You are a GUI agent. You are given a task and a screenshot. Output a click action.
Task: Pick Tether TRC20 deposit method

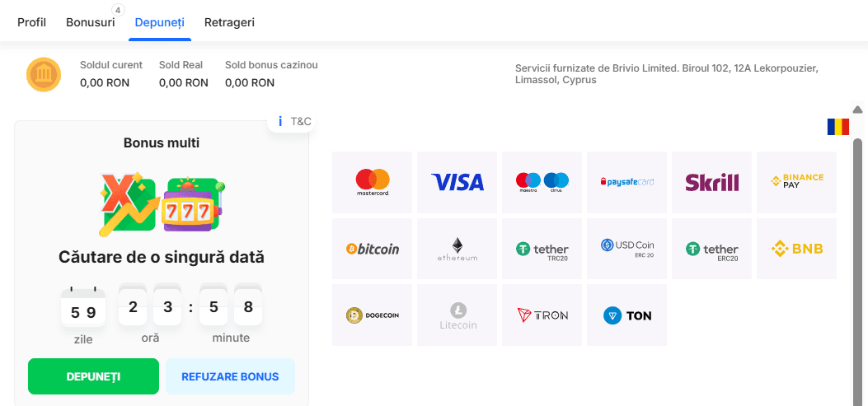click(542, 249)
